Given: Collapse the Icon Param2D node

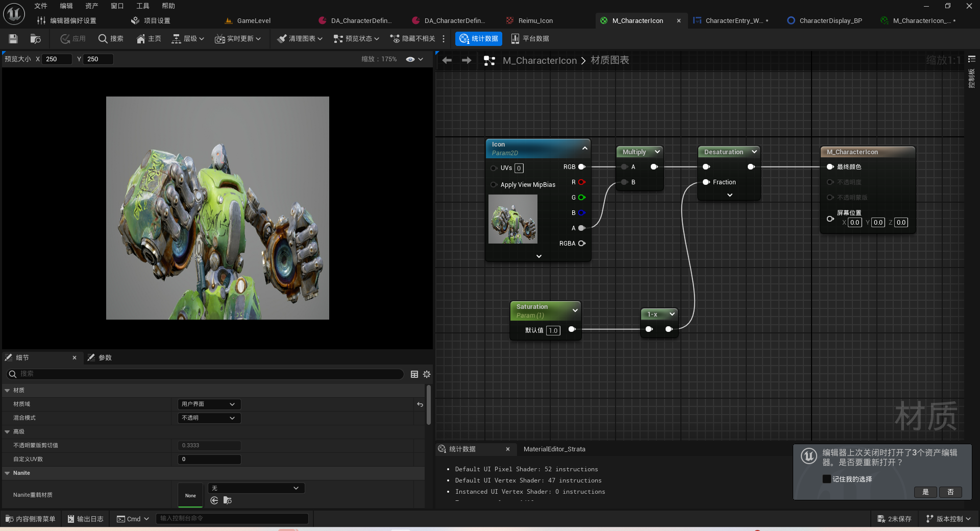Looking at the screenshot, I should coord(585,149).
